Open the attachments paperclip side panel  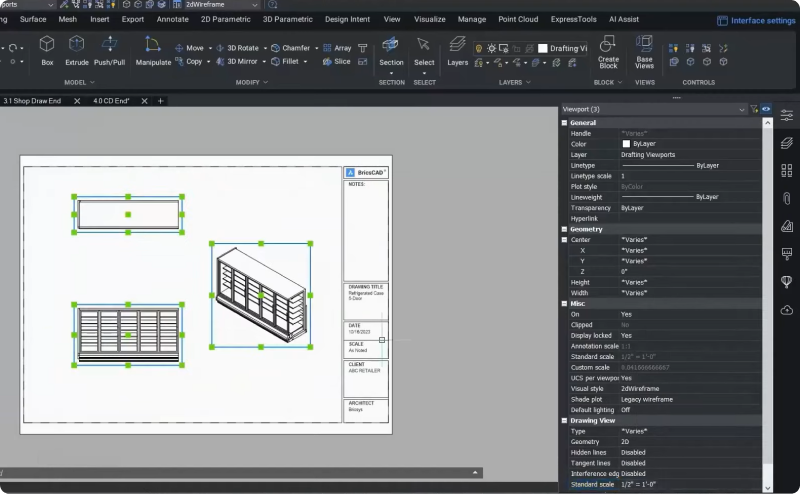pyautogui.click(x=787, y=198)
